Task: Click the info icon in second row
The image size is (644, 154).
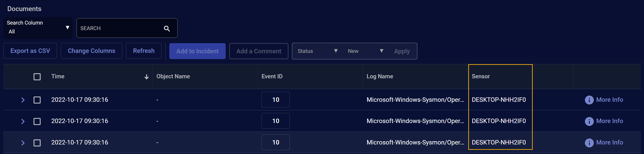Action: point(589,121)
